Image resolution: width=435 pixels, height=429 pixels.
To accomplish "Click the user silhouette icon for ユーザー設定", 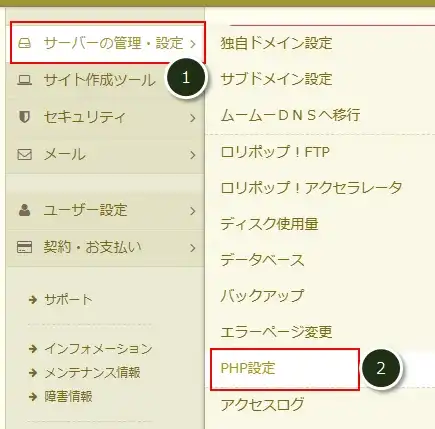I will tap(25, 210).
